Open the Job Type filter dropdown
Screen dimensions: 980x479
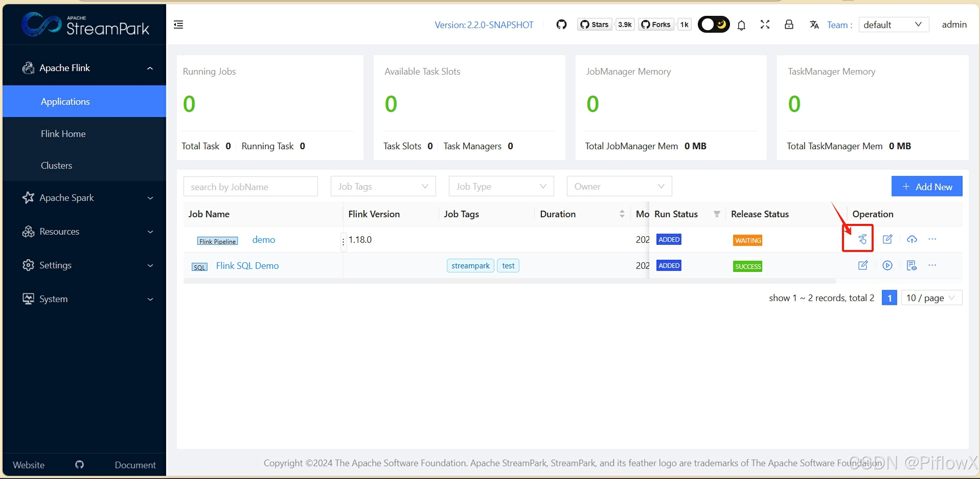pos(501,187)
